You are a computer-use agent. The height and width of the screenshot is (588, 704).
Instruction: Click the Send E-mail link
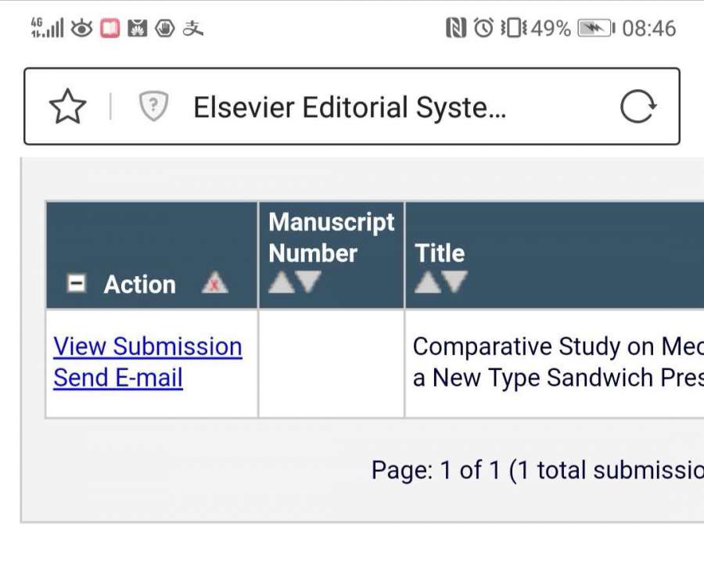(118, 378)
